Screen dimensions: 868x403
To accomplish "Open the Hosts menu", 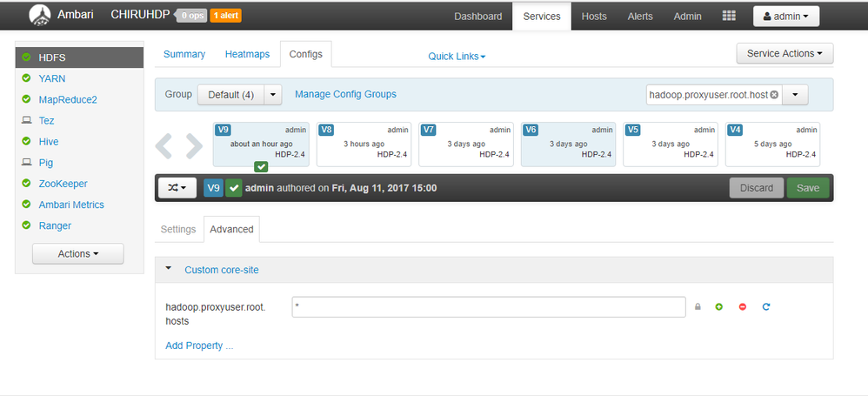I will 594,16.
